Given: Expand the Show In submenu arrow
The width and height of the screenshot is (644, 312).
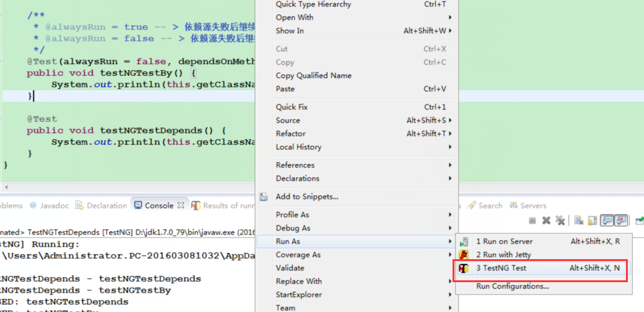Looking at the screenshot, I should point(450,31).
